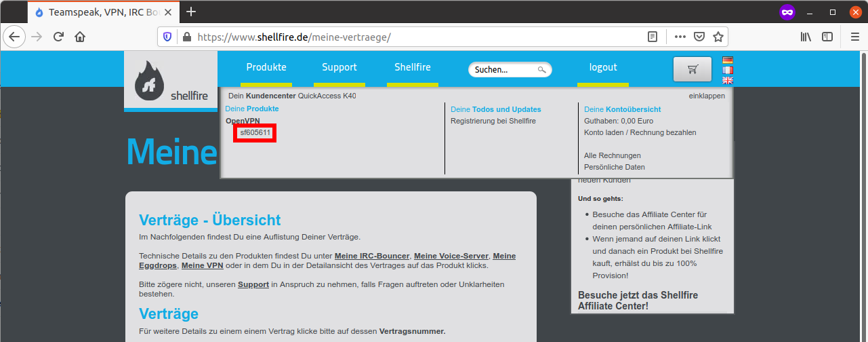Click Konto laden / Rechnung bezahlen
The width and height of the screenshot is (868, 342).
640,132
